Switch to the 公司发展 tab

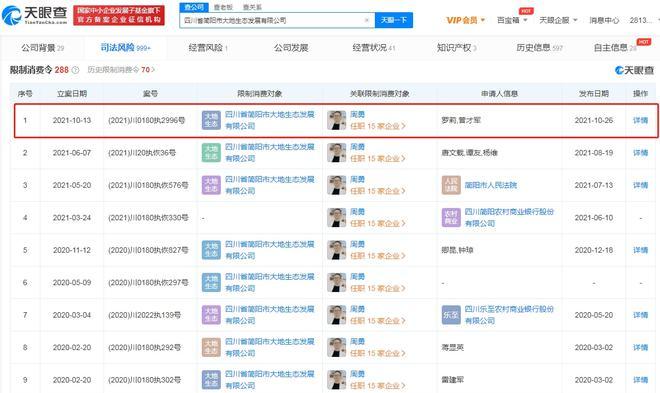pyautogui.click(x=291, y=48)
